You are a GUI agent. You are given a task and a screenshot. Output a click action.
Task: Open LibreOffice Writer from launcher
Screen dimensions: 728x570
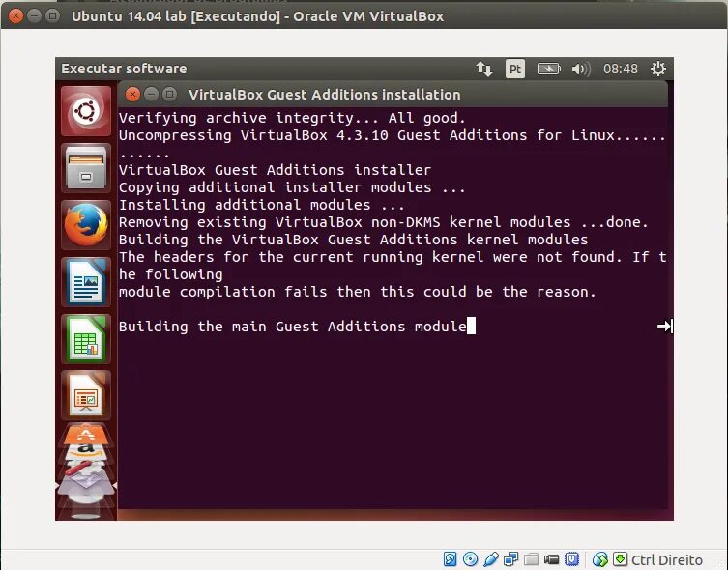(86, 282)
